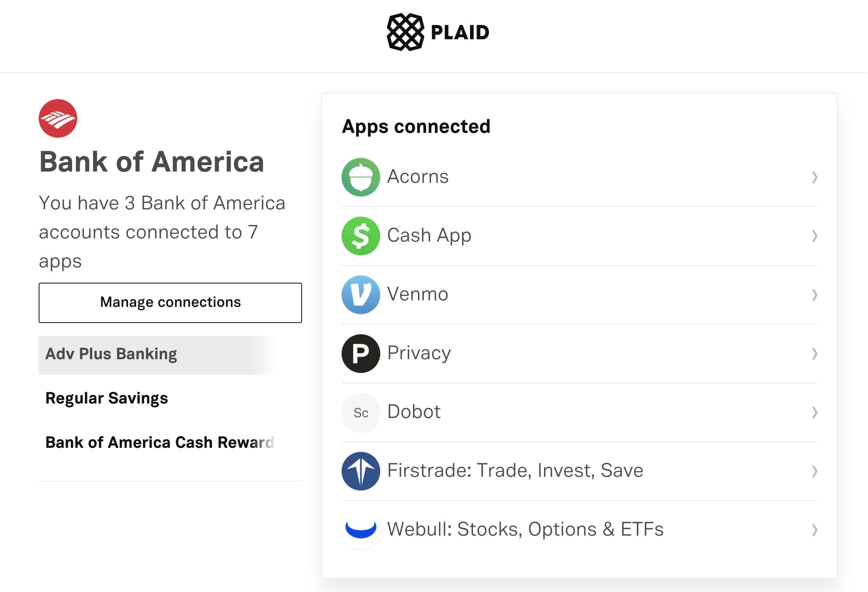Click the Cash App dollar icon

pos(360,236)
